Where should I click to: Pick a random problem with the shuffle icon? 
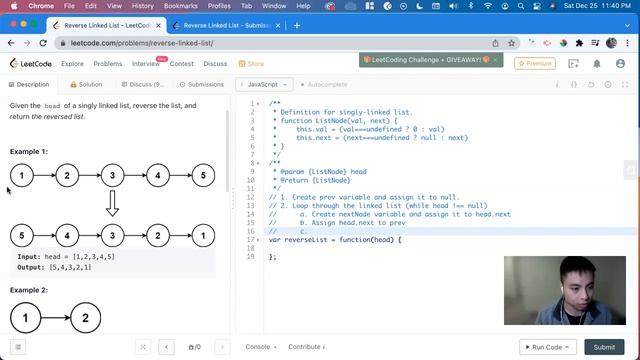(143, 347)
